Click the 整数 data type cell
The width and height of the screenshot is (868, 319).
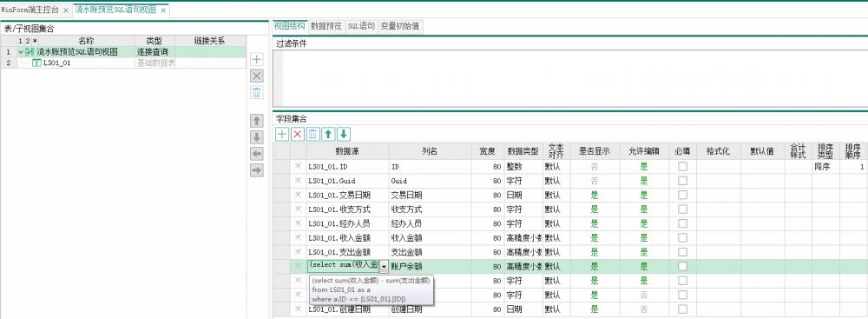tap(523, 166)
